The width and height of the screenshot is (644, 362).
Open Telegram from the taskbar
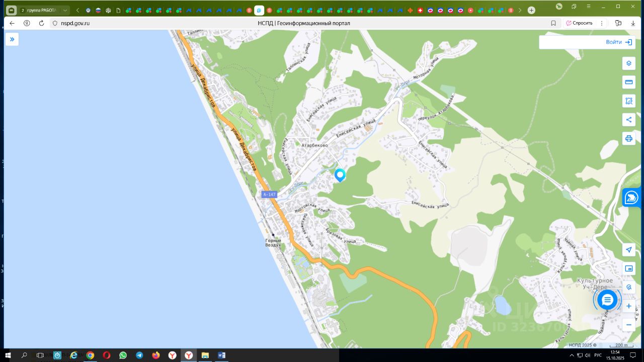tap(139, 355)
